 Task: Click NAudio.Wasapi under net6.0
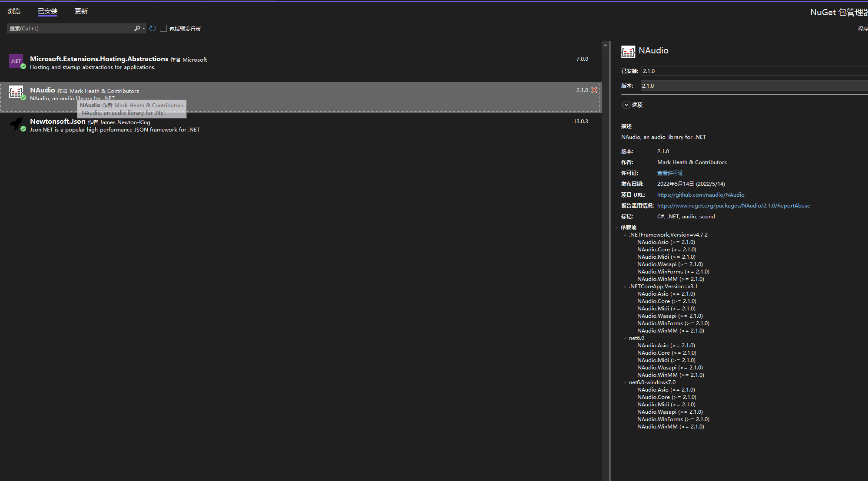670,368
